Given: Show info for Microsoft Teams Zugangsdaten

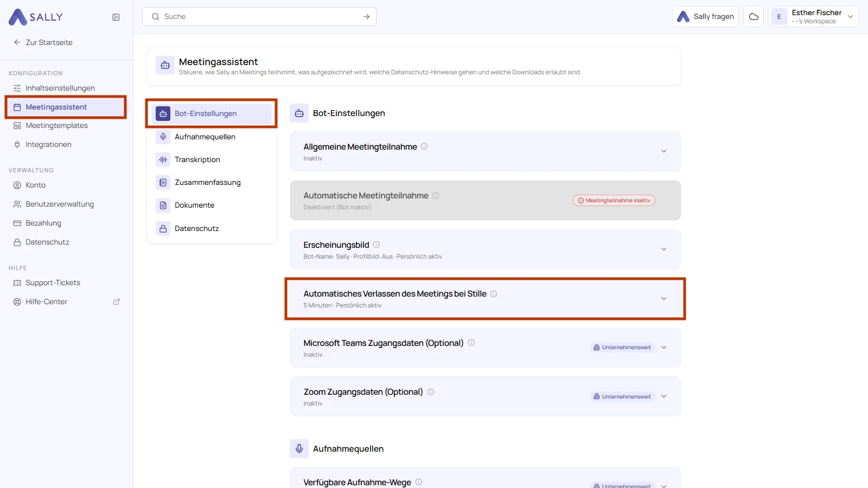Looking at the screenshot, I should (x=471, y=343).
